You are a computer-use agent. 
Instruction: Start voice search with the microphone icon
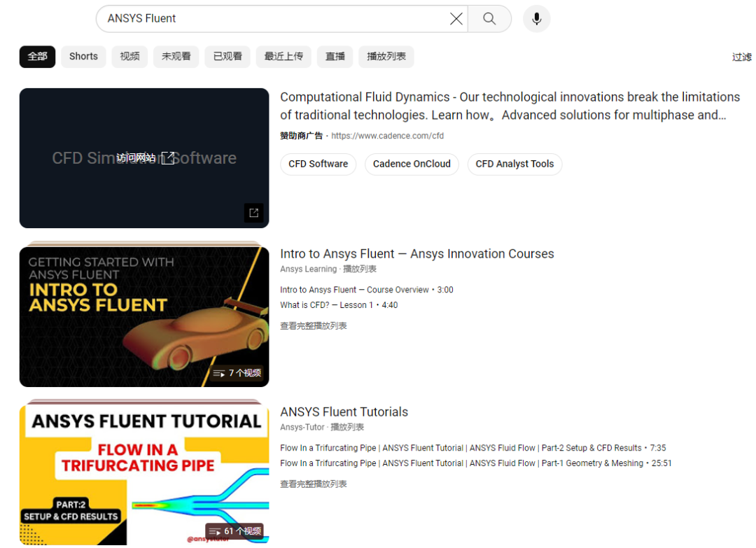coord(537,19)
